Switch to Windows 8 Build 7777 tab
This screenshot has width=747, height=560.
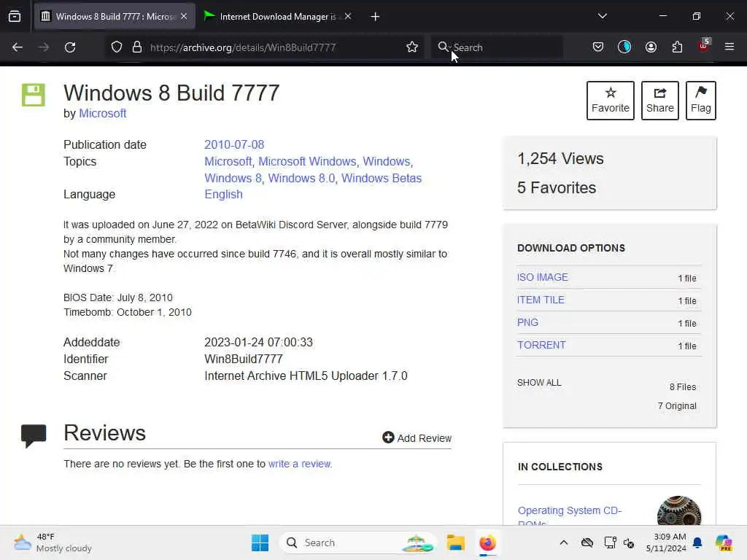click(x=115, y=17)
